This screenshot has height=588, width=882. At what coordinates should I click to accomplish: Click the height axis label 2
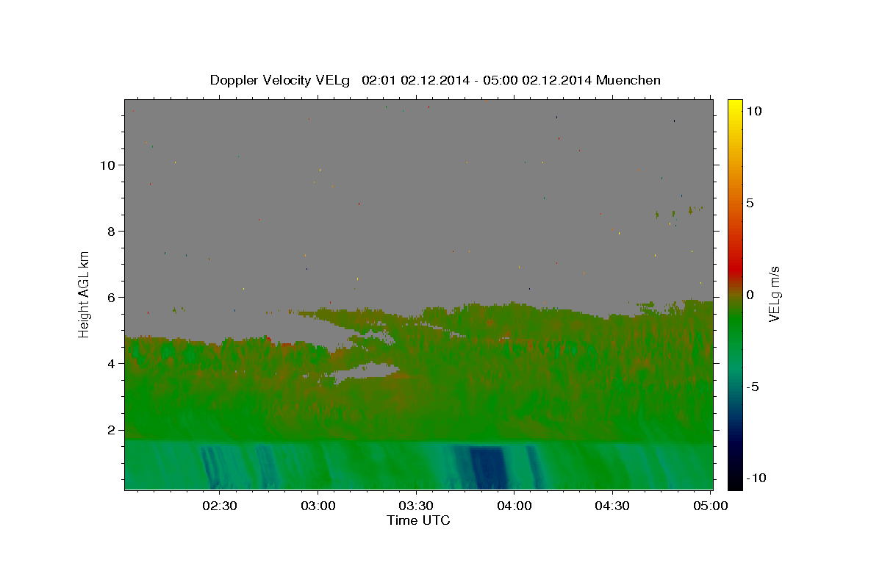click(x=112, y=430)
